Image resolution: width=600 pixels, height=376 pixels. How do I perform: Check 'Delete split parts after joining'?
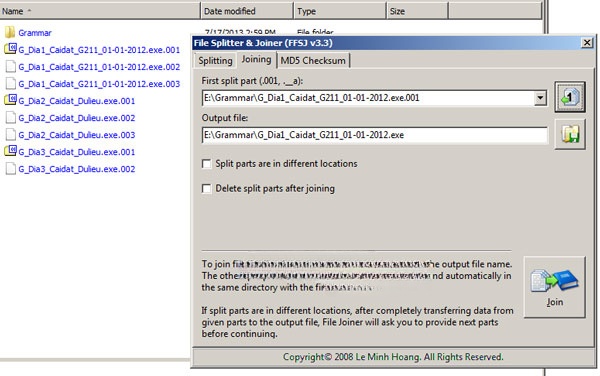206,189
